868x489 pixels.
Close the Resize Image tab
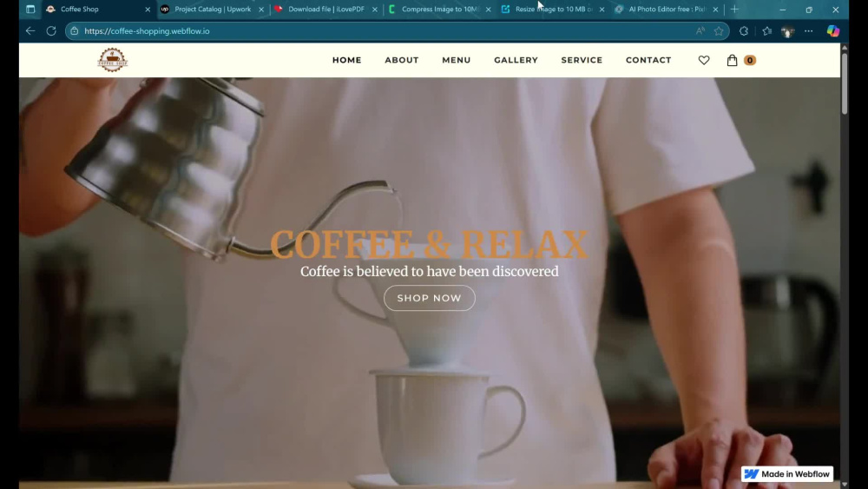coord(602,10)
